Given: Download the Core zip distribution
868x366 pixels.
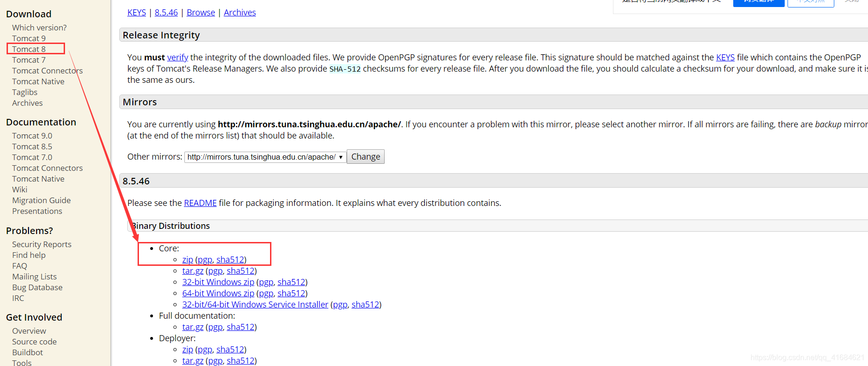Looking at the screenshot, I should tap(188, 260).
